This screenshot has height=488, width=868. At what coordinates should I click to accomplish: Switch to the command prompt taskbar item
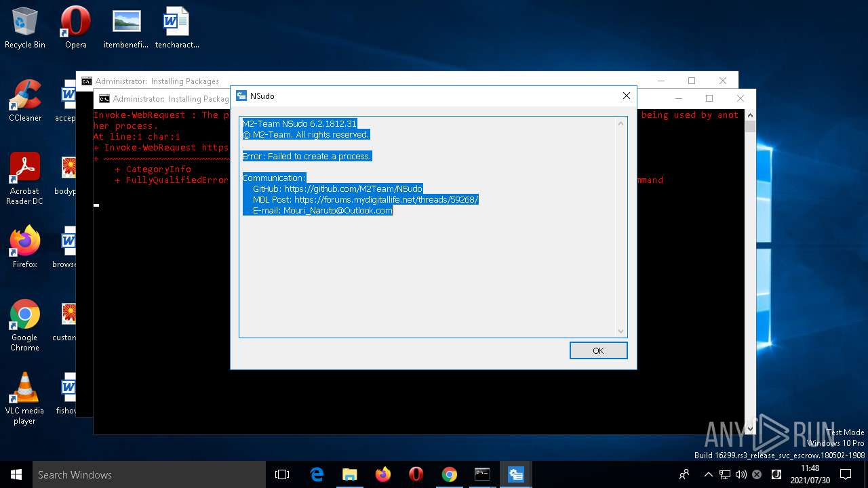482,474
